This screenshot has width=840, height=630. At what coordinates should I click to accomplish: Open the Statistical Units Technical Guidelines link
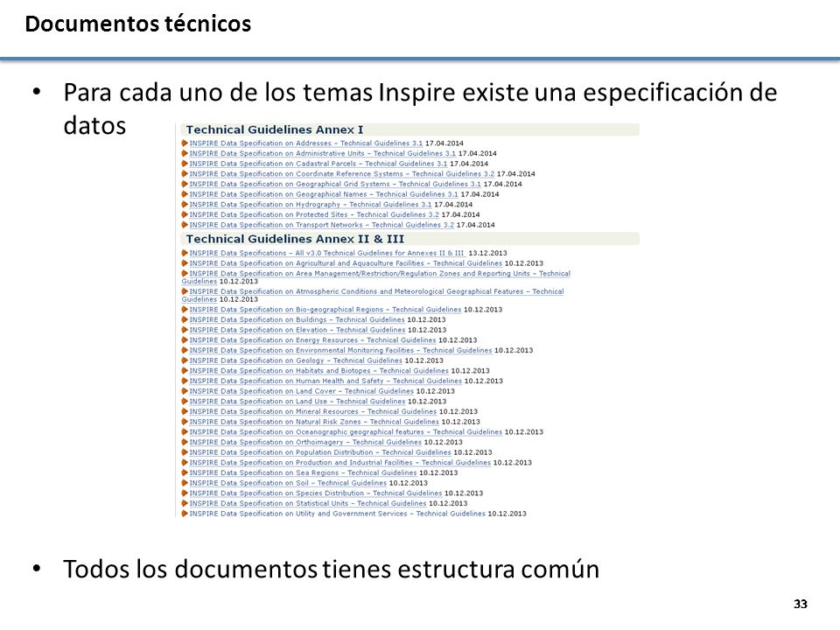(307, 502)
